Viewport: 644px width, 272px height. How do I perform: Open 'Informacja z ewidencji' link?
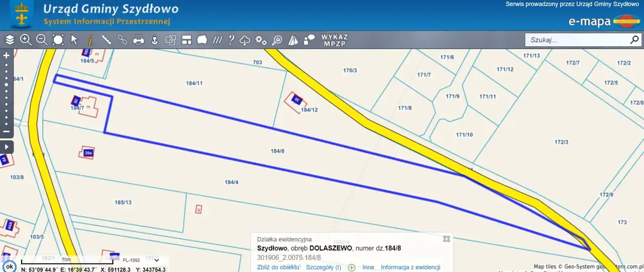pos(411,267)
